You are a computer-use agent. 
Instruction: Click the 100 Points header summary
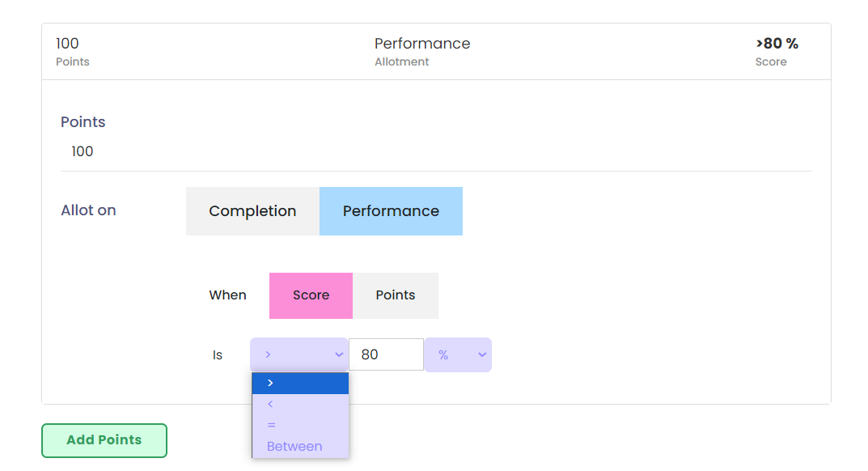(x=72, y=51)
